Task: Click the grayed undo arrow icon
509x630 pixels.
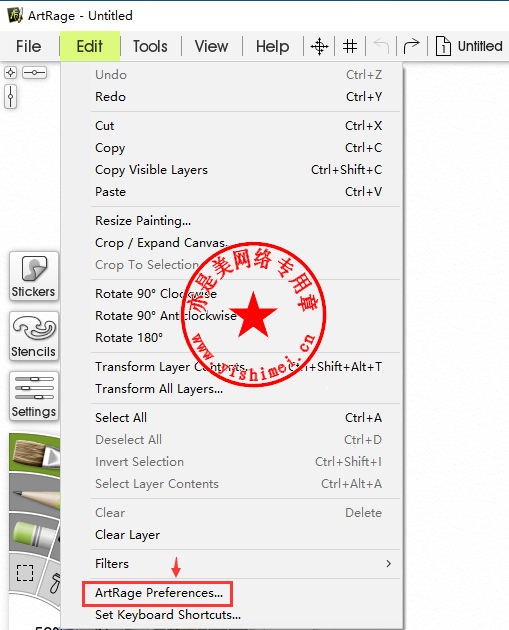Action: (x=381, y=46)
